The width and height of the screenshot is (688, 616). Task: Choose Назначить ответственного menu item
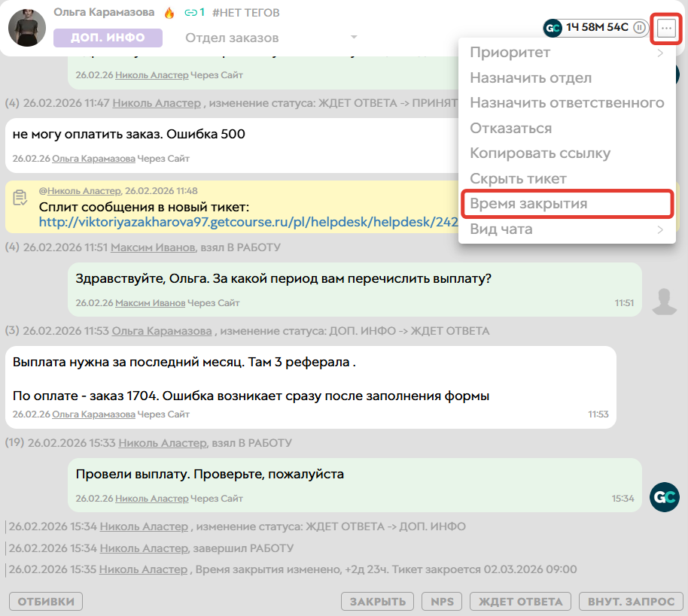pyautogui.click(x=567, y=102)
